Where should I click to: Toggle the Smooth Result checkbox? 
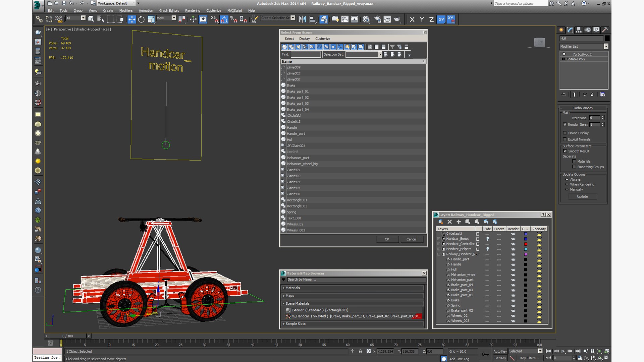pos(565,151)
